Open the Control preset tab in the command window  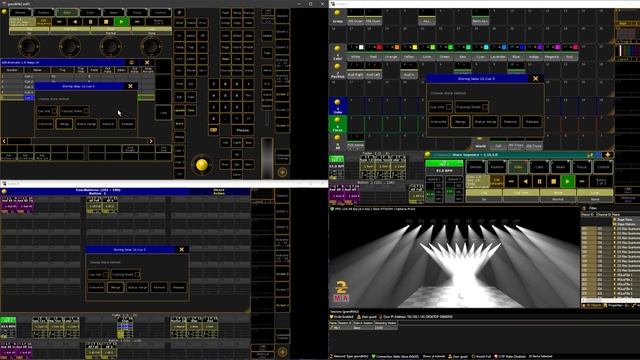pyautogui.click(x=160, y=13)
